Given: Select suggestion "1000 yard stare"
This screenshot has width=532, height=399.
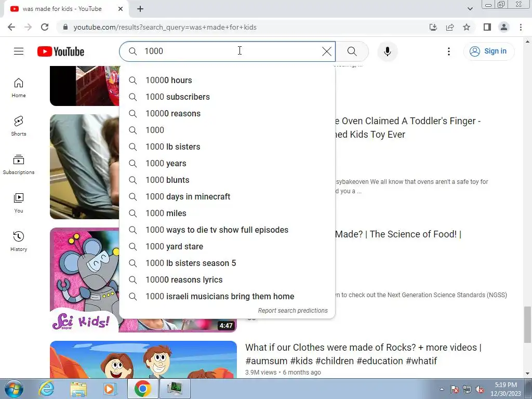Looking at the screenshot, I should click(x=227, y=246).
